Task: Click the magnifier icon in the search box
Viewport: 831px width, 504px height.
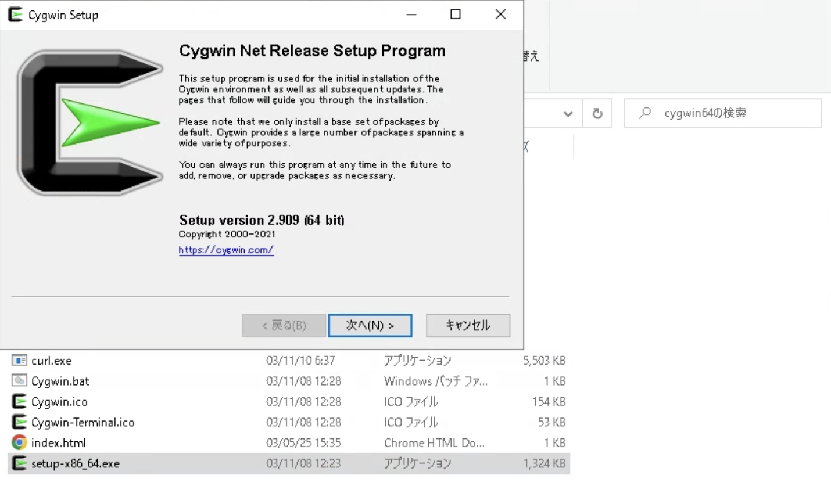Action: [645, 113]
